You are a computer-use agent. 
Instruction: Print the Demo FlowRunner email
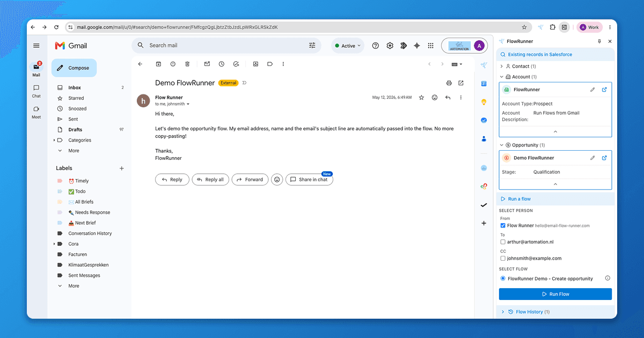coord(449,83)
